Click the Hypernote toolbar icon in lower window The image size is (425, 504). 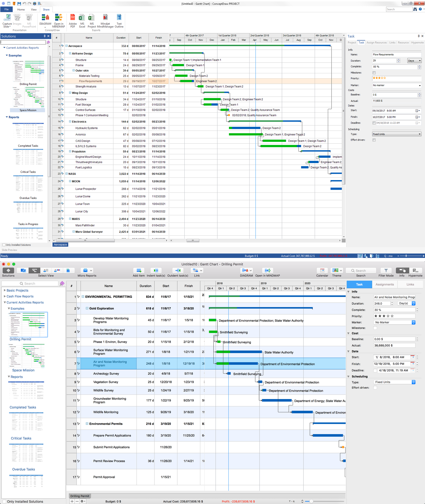415,271
